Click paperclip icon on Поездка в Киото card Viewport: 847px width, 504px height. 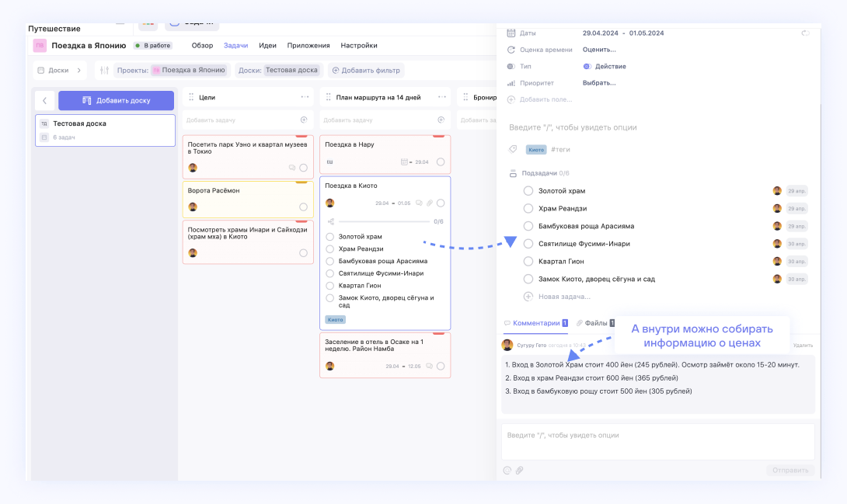(429, 203)
